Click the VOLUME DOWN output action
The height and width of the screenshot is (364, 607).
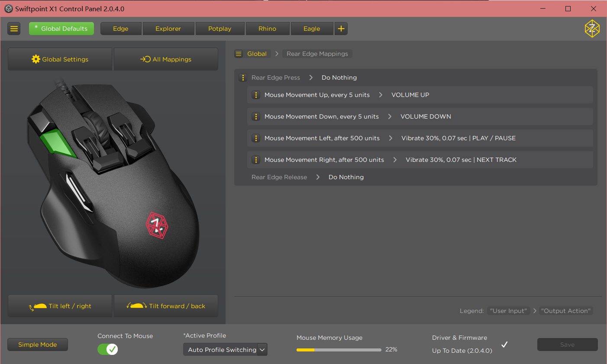click(426, 116)
